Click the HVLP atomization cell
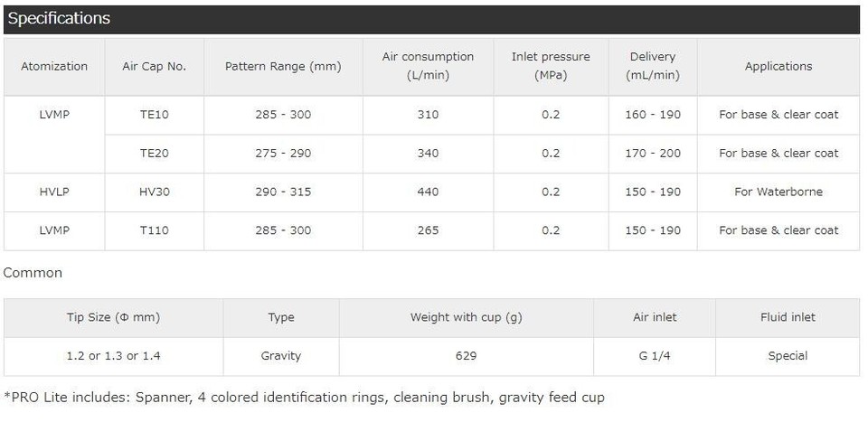The width and height of the screenshot is (868, 422). tap(54, 192)
